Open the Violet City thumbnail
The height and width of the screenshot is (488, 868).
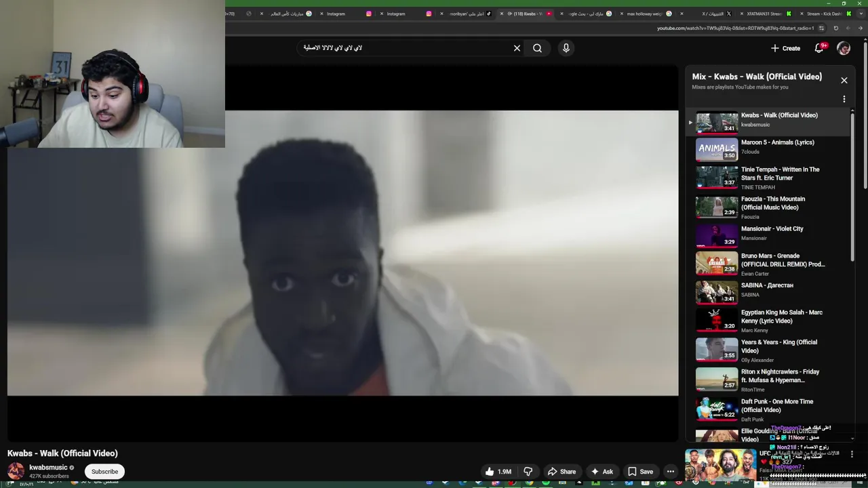[x=717, y=235]
